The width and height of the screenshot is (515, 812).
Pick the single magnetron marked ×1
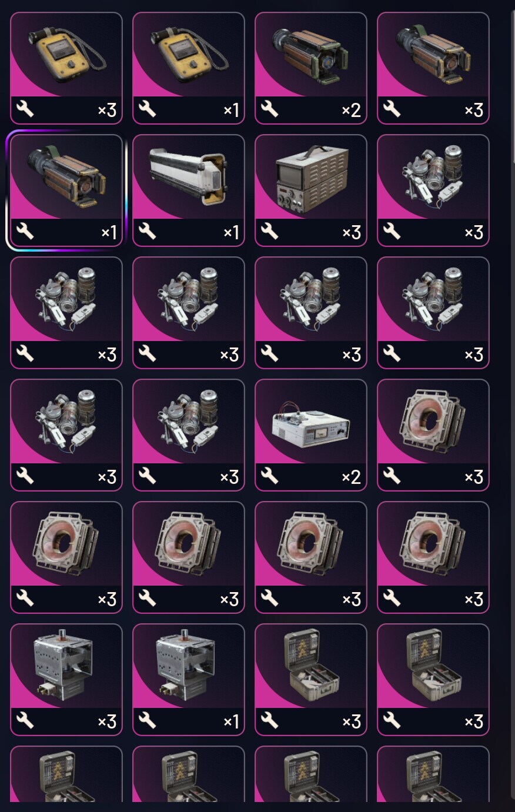coord(189,680)
